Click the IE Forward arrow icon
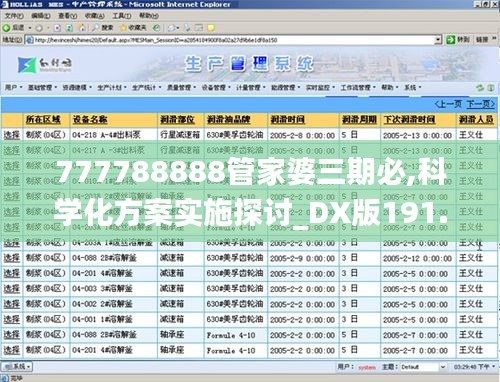The height and width of the screenshot is (382, 500). [x=39, y=28]
